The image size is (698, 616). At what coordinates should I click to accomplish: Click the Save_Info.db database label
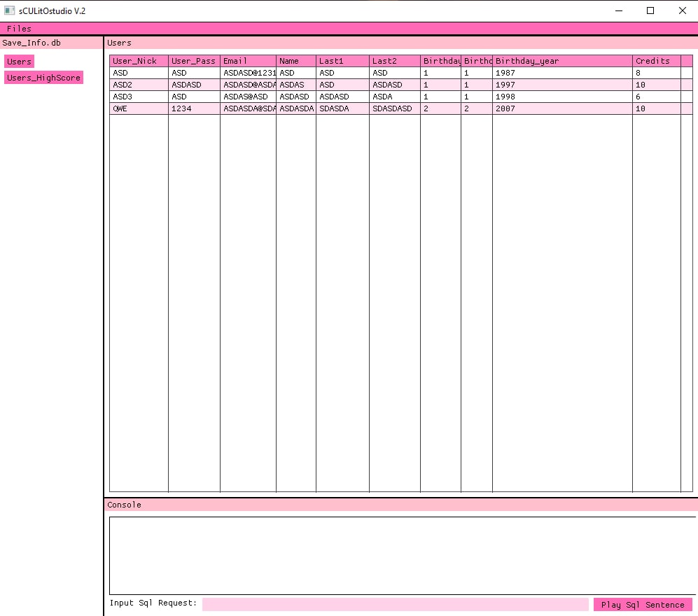[32, 43]
